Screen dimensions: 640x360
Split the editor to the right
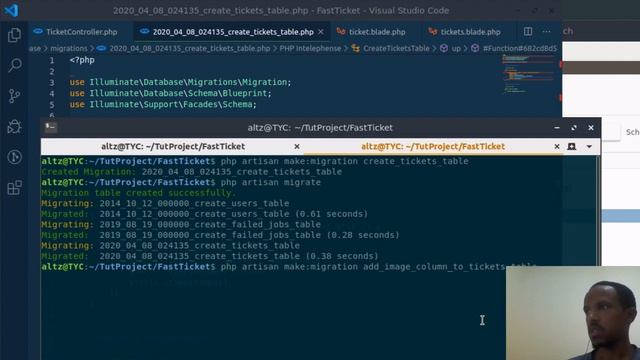pyautogui.click(x=528, y=31)
